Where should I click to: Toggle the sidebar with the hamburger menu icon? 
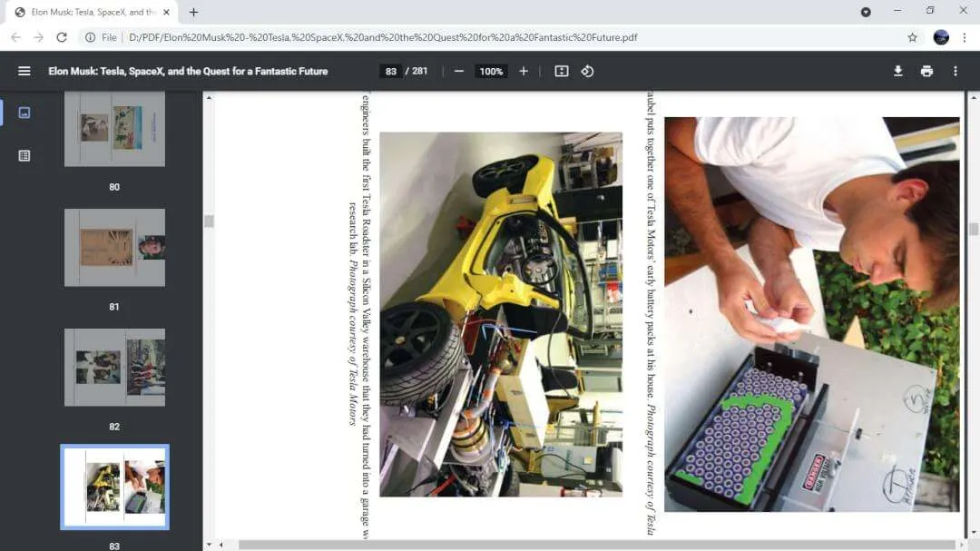[x=24, y=72]
